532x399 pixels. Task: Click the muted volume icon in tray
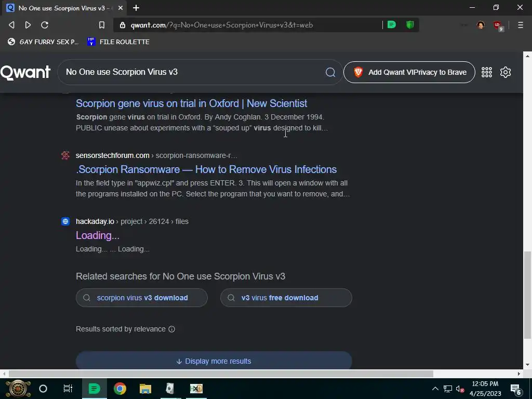tap(460, 389)
